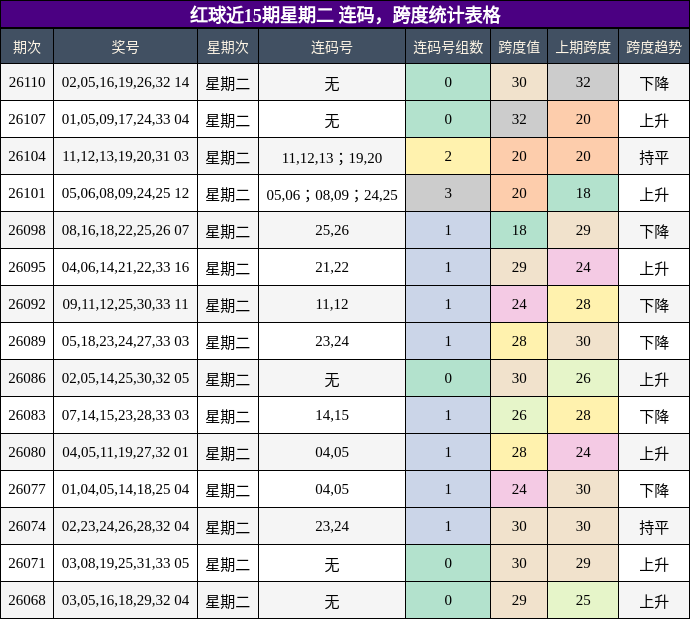Click period number 26080
The image size is (690, 619).
[27, 452]
